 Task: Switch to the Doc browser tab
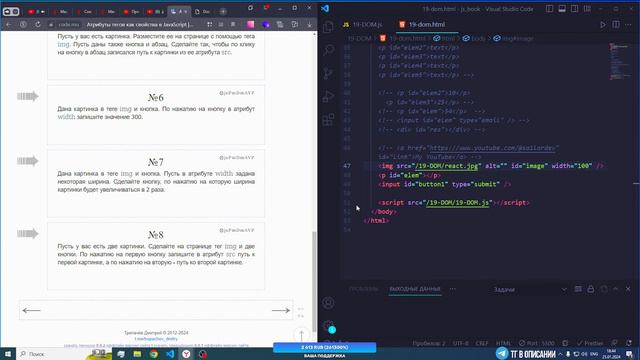click(202, 12)
